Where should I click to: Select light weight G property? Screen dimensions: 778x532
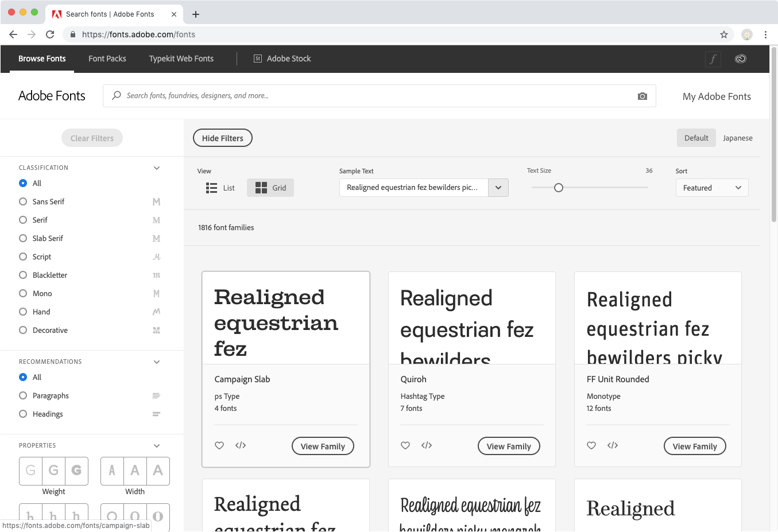pyautogui.click(x=31, y=471)
